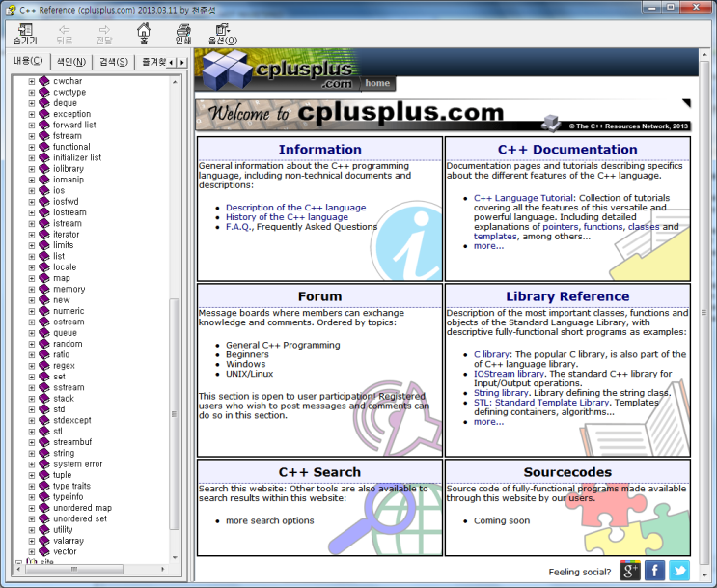Click the content pane scroll up arrow
717x588 pixels.
[x=704, y=55]
